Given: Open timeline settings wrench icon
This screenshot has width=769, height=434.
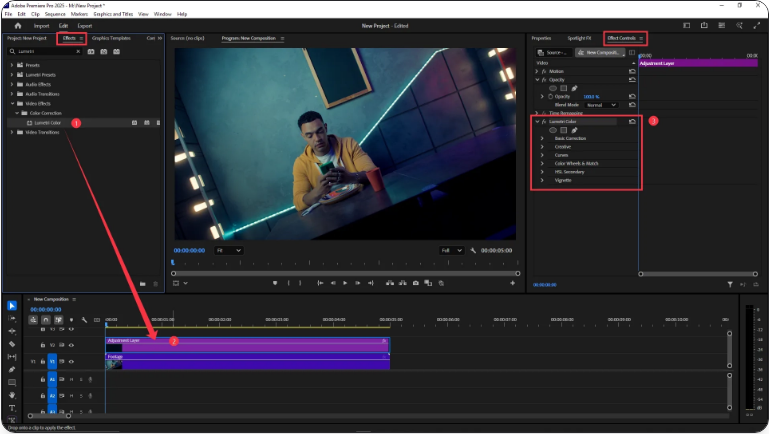Looking at the screenshot, I should [85, 320].
